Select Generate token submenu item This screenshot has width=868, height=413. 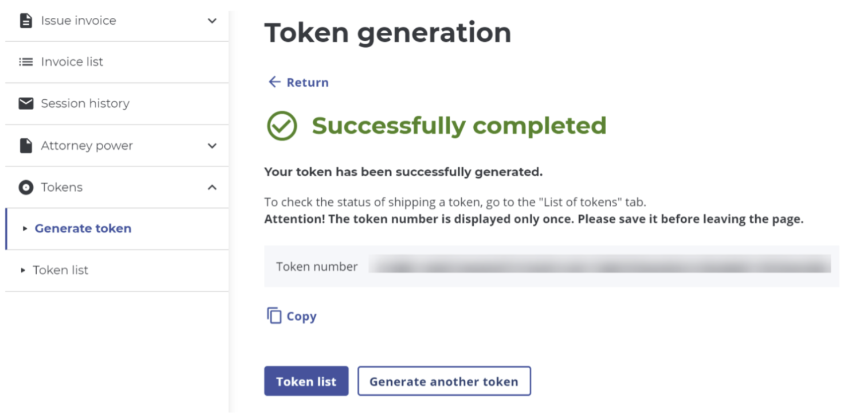point(83,228)
